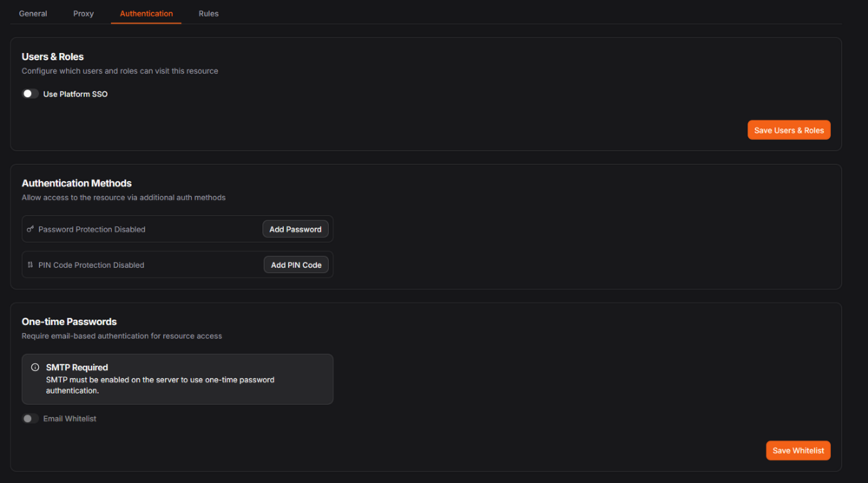Image resolution: width=868 pixels, height=483 pixels.
Task: Click the PIN code icon beside PIN Protection
Action: click(x=30, y=265)
